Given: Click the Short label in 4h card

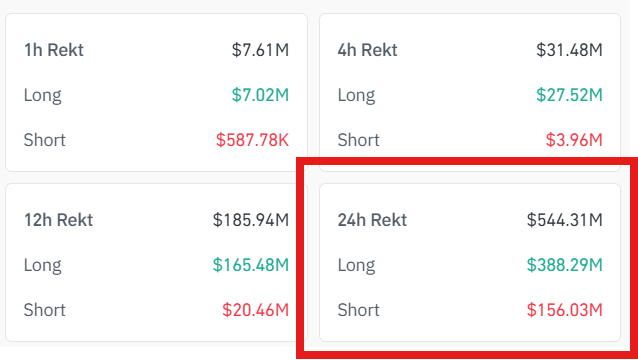Looking at the screenshot, I should click(x=358, y=140).
